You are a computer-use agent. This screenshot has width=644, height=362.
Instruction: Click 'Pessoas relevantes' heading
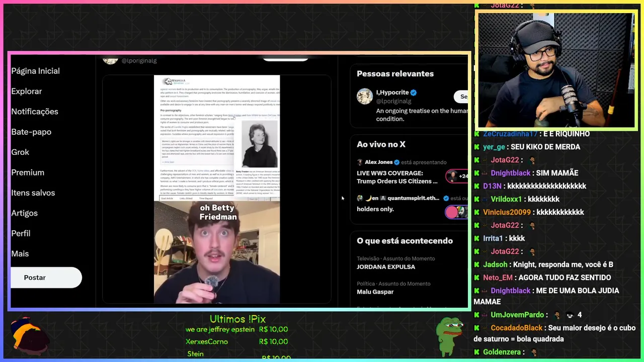click(x=395, y=73)
